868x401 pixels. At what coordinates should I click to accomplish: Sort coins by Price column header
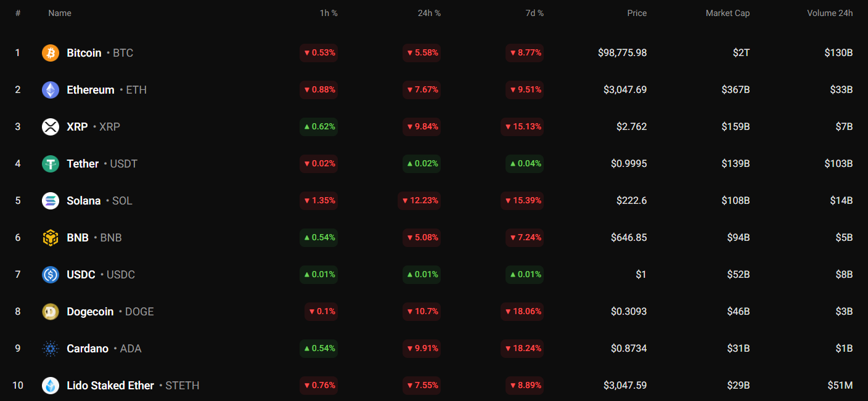(x=637, y=13)
